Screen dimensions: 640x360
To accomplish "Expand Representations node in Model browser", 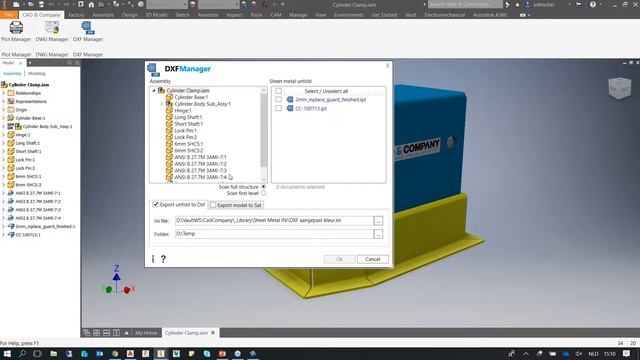I will click(4, 101).
